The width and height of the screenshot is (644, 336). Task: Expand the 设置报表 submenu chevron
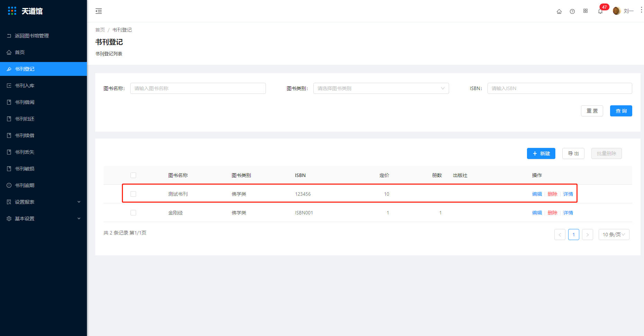coord(79,202)
